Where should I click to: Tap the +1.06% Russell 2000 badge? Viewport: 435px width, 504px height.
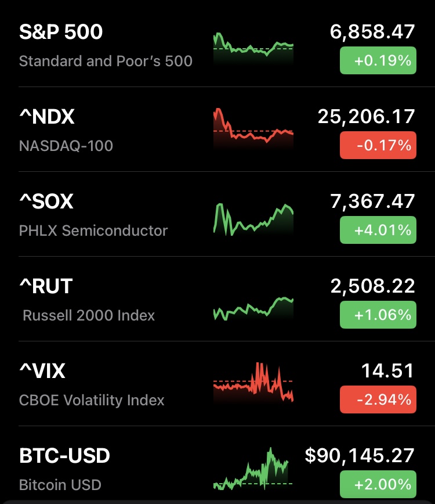tap(378, 315)
